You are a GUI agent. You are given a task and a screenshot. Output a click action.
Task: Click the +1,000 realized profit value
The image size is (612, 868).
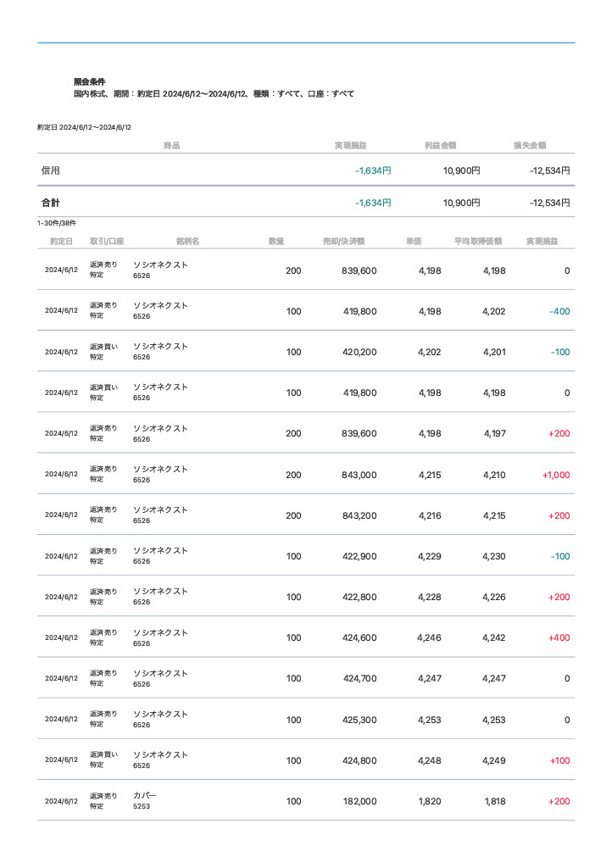[555, 476]
